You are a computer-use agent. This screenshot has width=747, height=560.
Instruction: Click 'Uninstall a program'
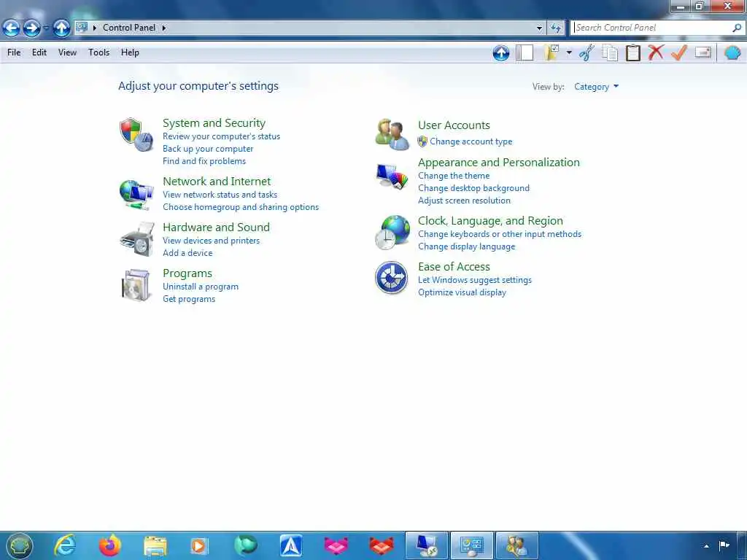pyautogui.click(x=201, y=286)
